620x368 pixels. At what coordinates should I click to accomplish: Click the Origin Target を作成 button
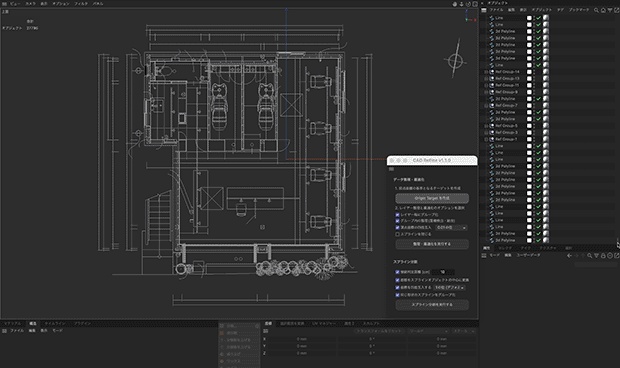tap(432, 198)
